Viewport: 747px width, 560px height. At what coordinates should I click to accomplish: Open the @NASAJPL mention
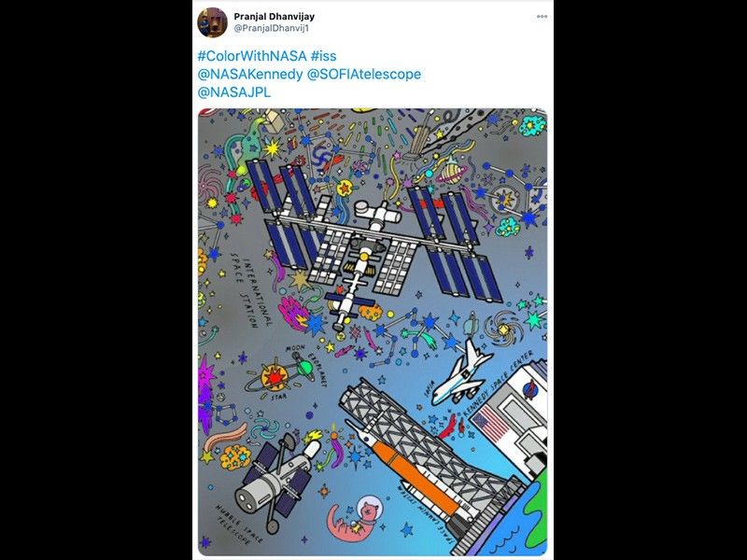click(234, 91)
